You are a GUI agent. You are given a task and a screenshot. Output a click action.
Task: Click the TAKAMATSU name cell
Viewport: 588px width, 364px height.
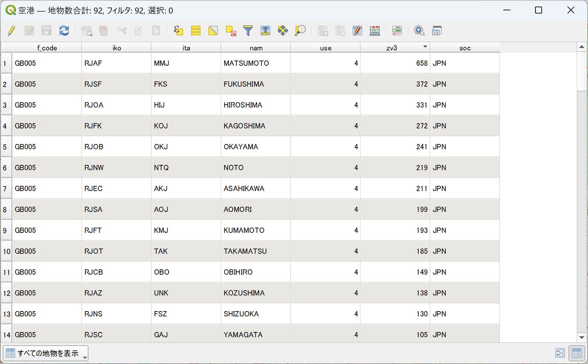[256, 251]
